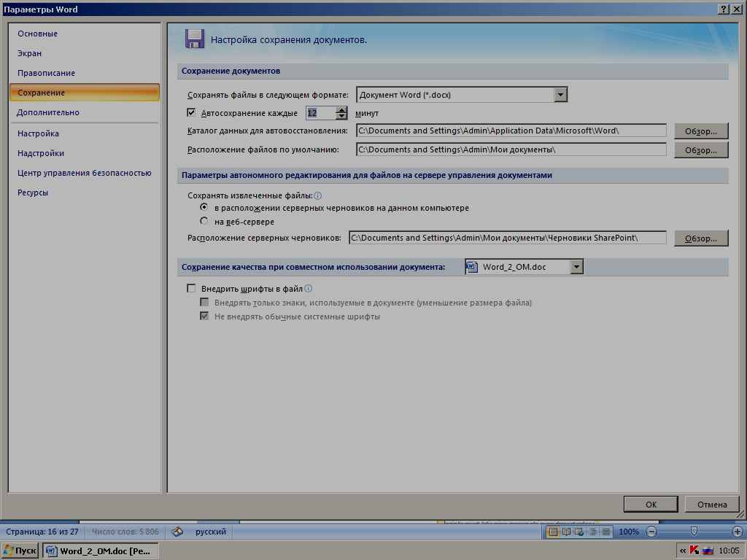Viewport: 747px width, 560px height.
Task: Click 'Обзор...' for default file location
Action: click(701, 150)
